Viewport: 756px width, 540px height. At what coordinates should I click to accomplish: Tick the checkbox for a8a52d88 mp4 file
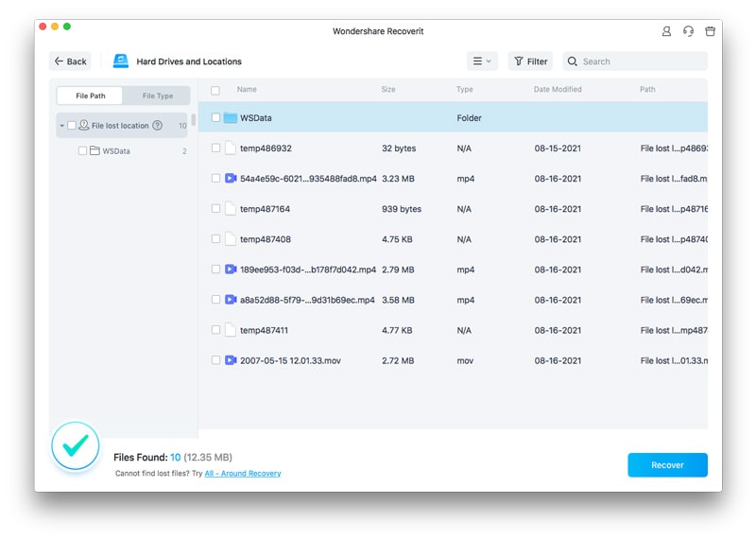tap(215, 299)
